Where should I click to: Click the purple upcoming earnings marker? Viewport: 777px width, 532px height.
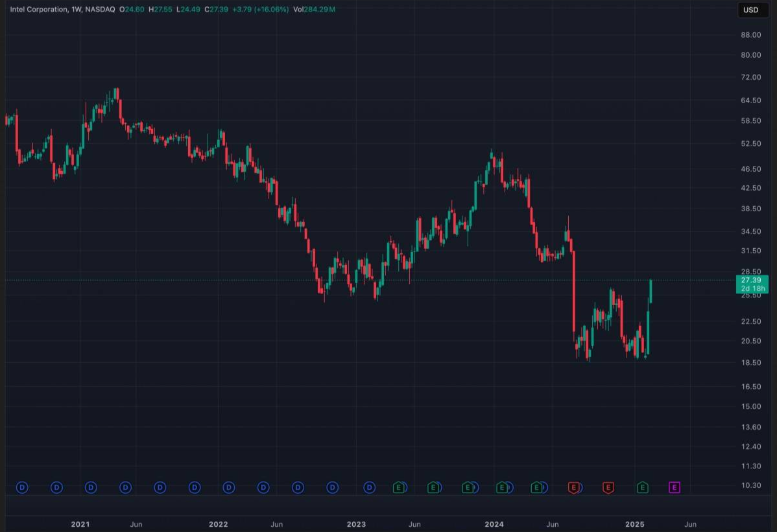[x=674, y=487]
